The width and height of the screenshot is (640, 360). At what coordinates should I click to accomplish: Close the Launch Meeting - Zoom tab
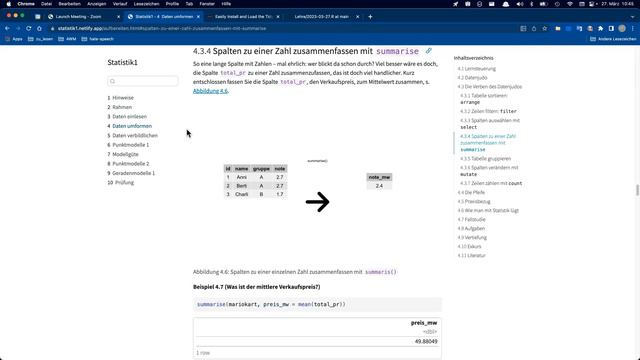pyautogui.click(x=119, y=17)
